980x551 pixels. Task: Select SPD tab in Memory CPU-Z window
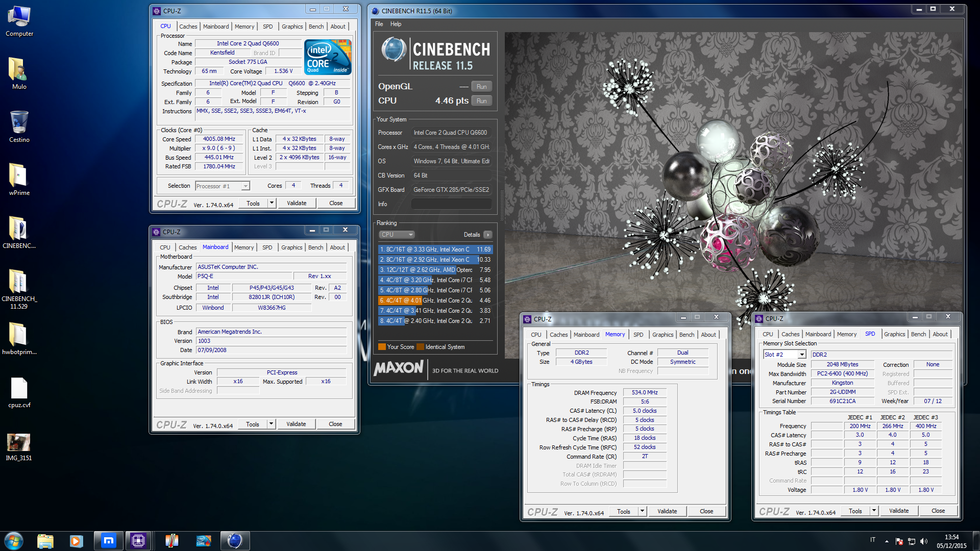pyautogui.click(x=639, y=335)
